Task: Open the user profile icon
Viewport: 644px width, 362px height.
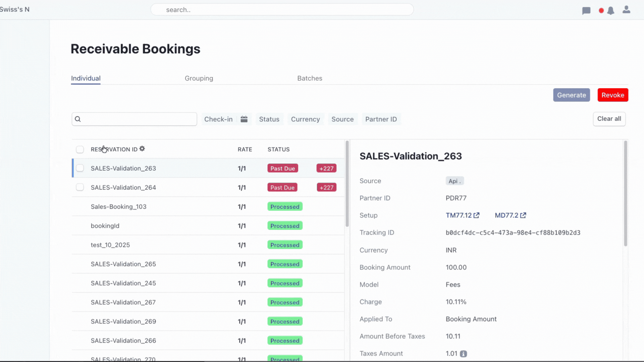Action: point(626,10)
